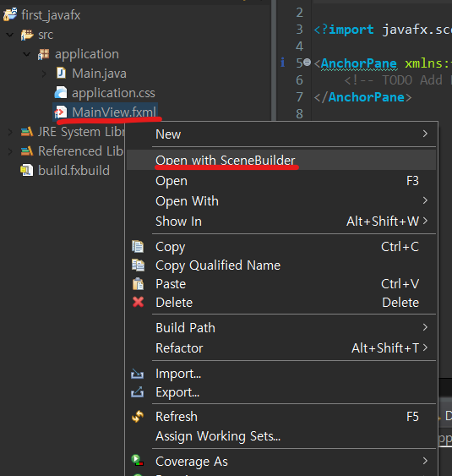Expand the Referenced Libraries node

pyautogui.click(x=10, y=151)
